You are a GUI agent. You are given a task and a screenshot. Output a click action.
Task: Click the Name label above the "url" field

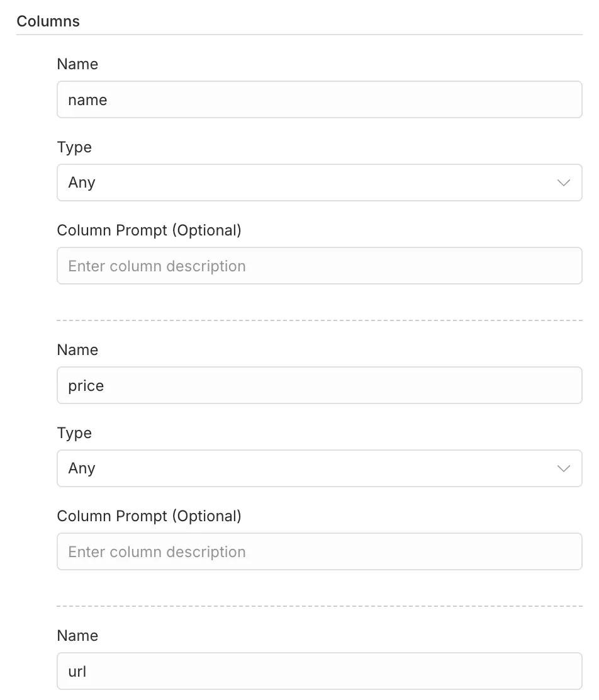(77, 636)
